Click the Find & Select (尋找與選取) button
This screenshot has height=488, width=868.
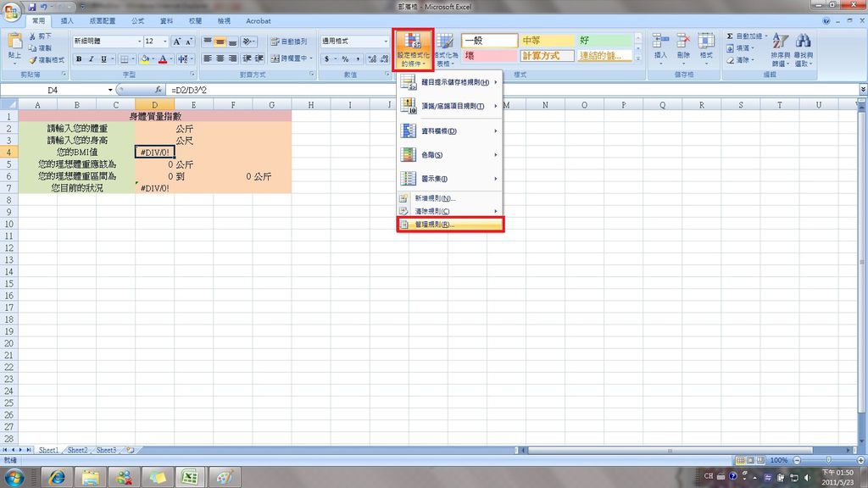[804, 50]
